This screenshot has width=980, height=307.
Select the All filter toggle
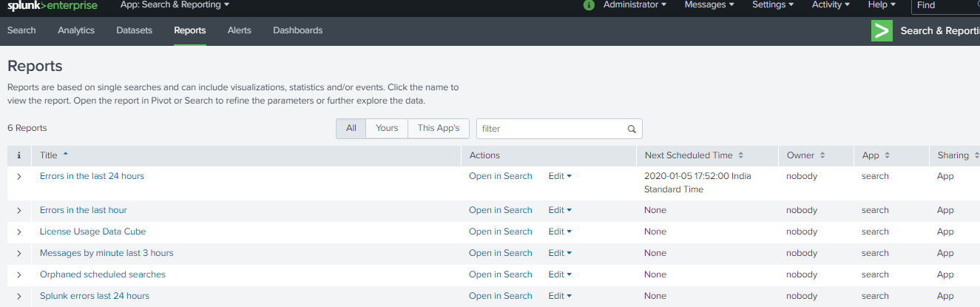pos(351,128)
